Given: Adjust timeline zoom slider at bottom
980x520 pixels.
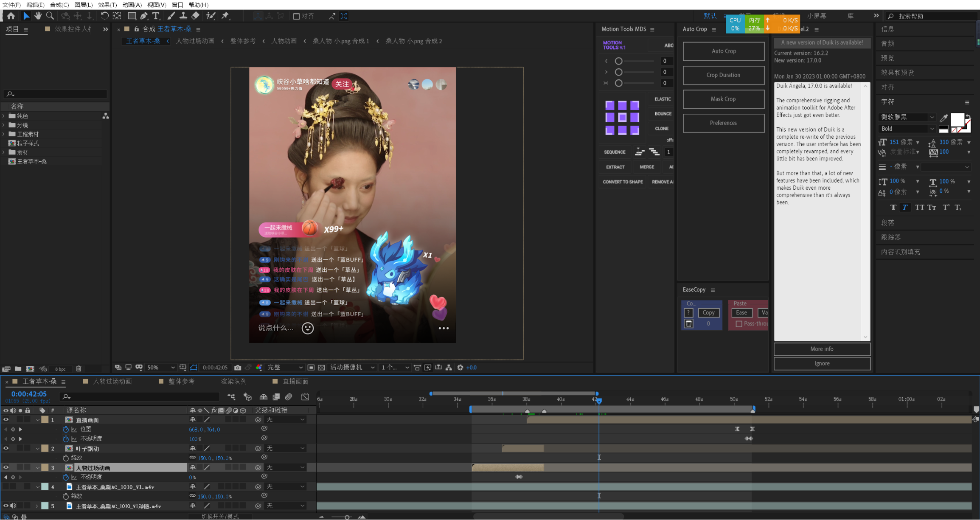Looking at the screenshot, I should click(x=347, y=517).
